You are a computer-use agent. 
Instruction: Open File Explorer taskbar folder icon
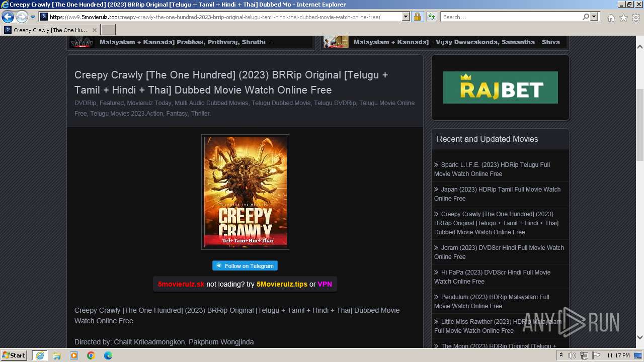[x=57, y=355]
